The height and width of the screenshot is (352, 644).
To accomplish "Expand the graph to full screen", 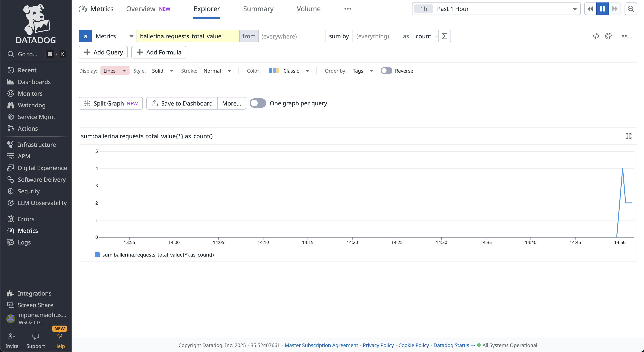I will pyautogui.click(x=628, y=136).
